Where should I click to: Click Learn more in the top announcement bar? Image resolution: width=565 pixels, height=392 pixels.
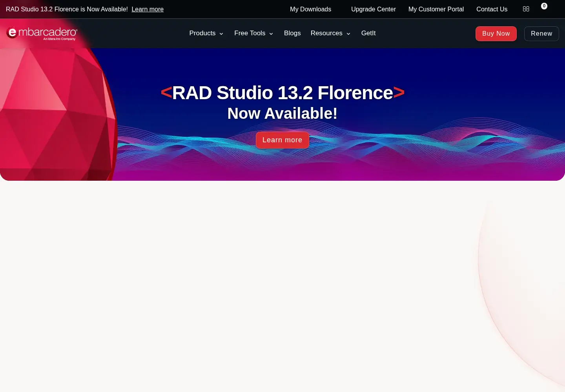tap(148, 9)
